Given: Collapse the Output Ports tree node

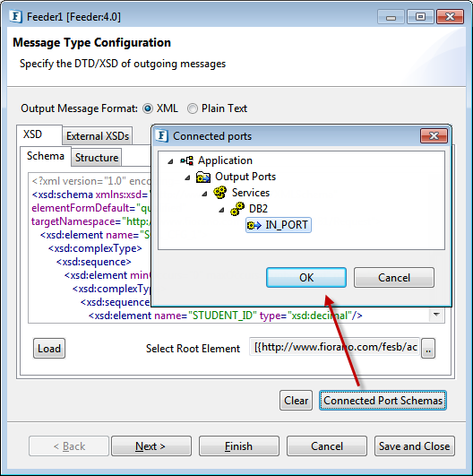Looking at the screenshot, I should pos(187,177).
